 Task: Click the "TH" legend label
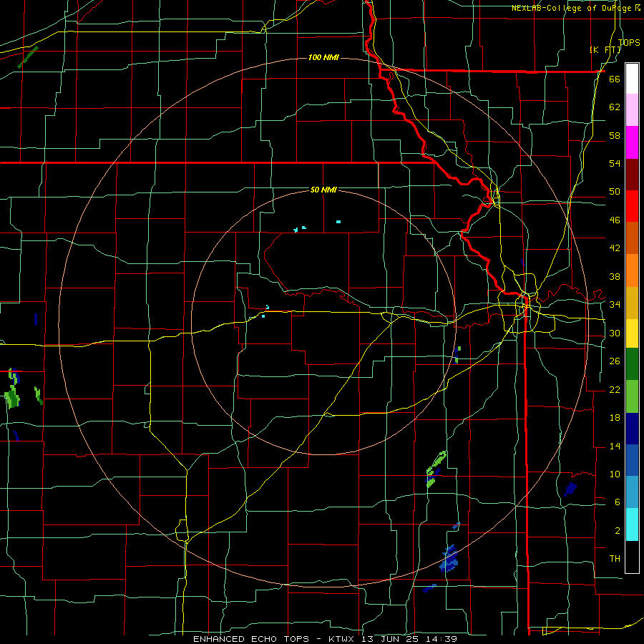pyautogui.click(x=615, y=559)
